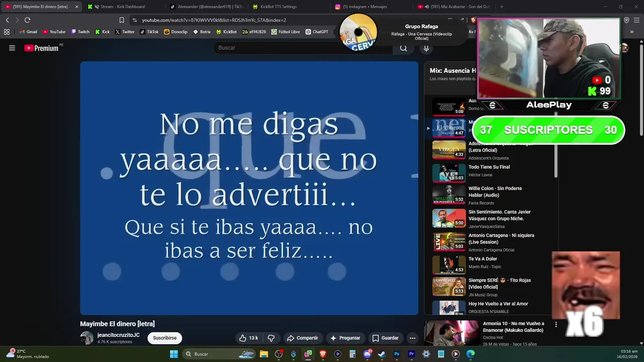Open options for Armonia 10 video
The image size is (644, 362).
(556, 325)
